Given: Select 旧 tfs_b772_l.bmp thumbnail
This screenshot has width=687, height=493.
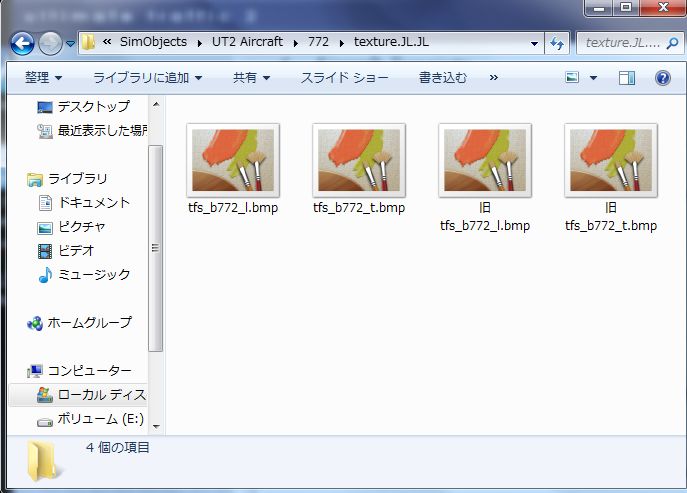Looking at the screenshot, I should (x=485, y=160).
